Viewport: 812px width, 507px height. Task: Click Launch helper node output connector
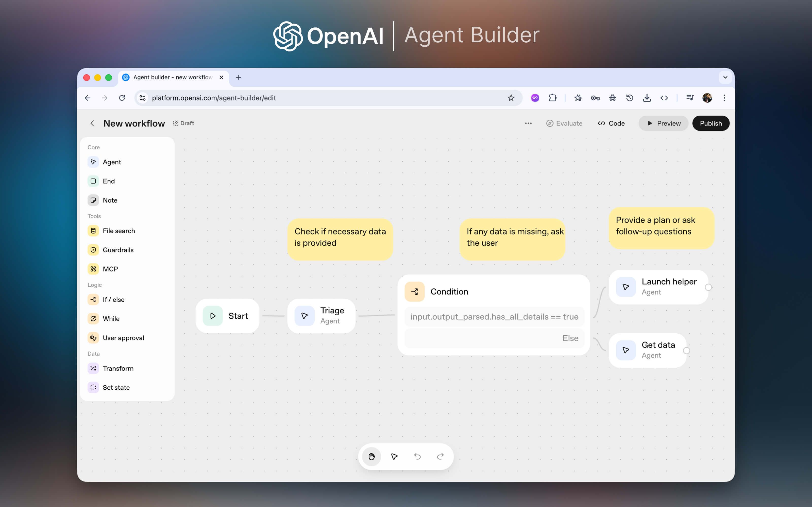pyautogui.click(x=708, y=287)
